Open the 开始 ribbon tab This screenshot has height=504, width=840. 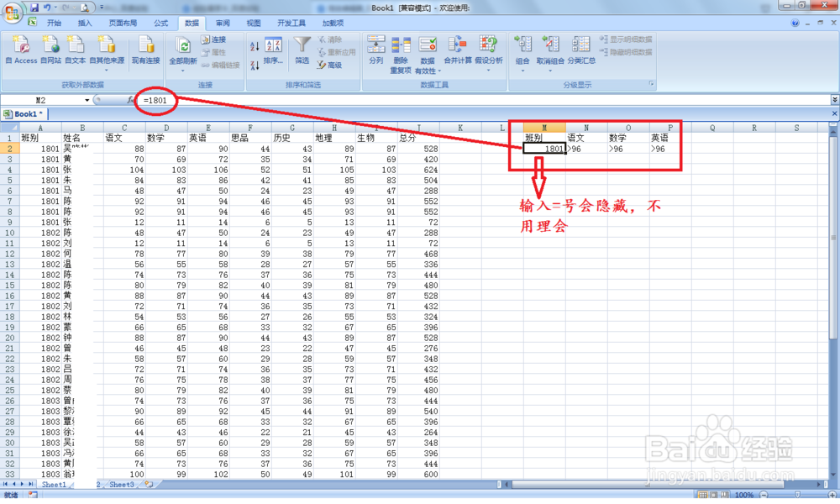click(x=54, y=23)
